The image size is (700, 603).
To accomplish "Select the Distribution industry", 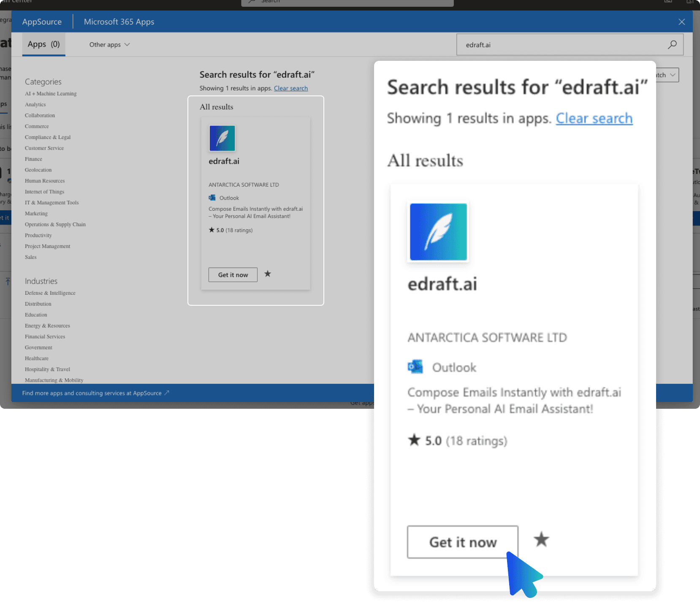I will pyautogui.click(x=38, y=304).
